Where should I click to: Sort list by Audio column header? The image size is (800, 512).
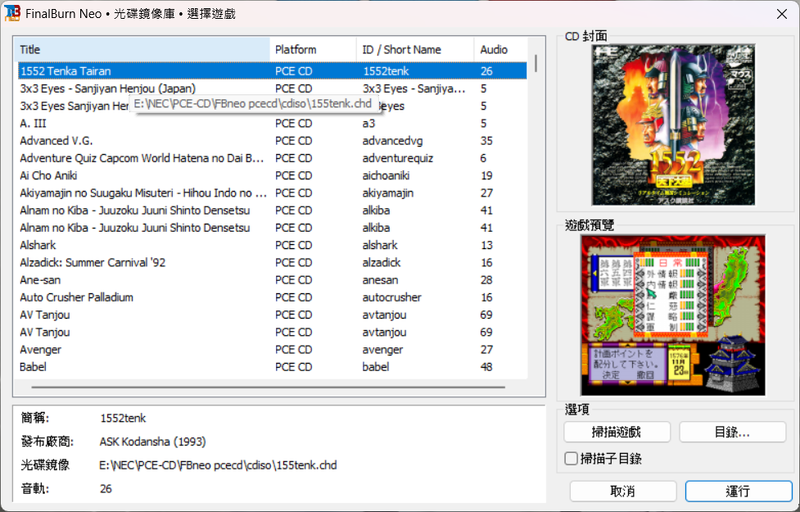click(501, 49)
